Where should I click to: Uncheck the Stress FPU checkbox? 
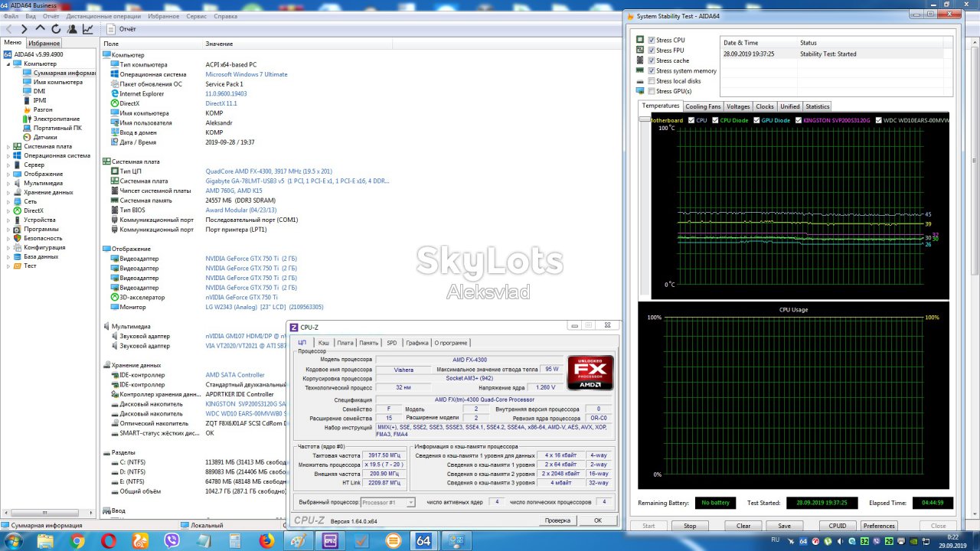[x=652, y=51]
